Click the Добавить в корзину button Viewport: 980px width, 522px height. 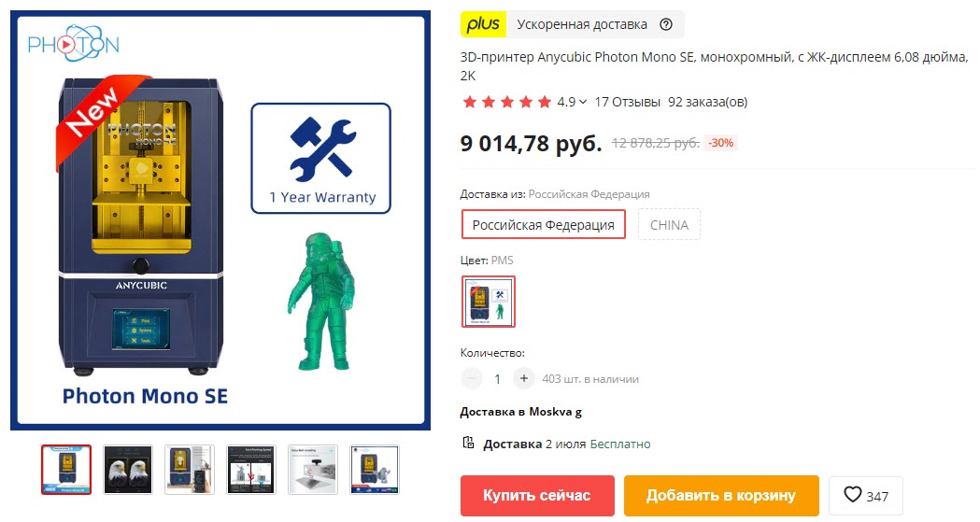coord(721,496)
